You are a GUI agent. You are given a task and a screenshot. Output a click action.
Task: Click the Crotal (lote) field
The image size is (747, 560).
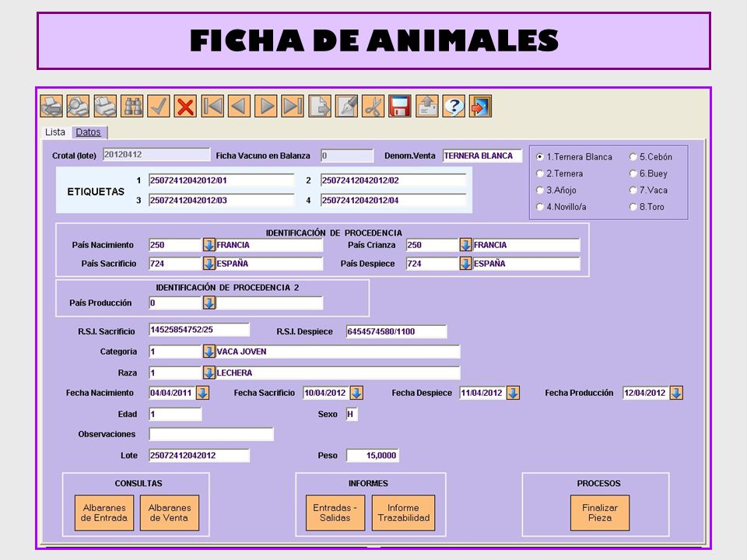pos(156,155)
